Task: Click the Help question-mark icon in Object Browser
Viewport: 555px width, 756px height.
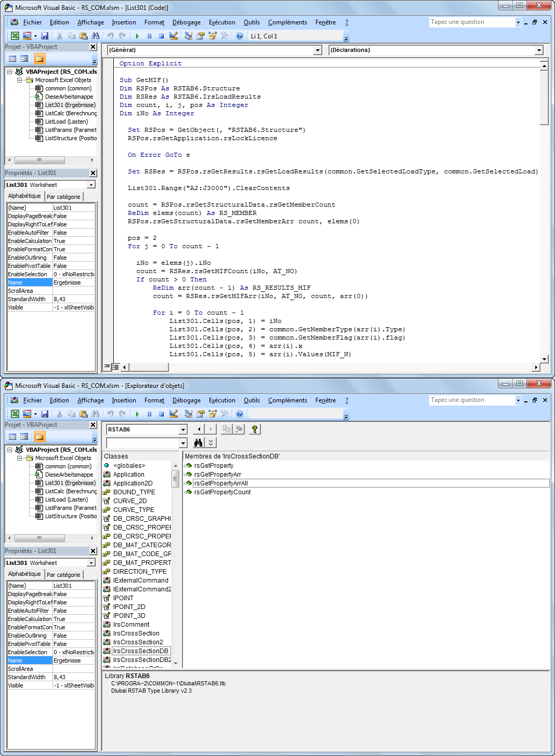Action: click(254, 429)
